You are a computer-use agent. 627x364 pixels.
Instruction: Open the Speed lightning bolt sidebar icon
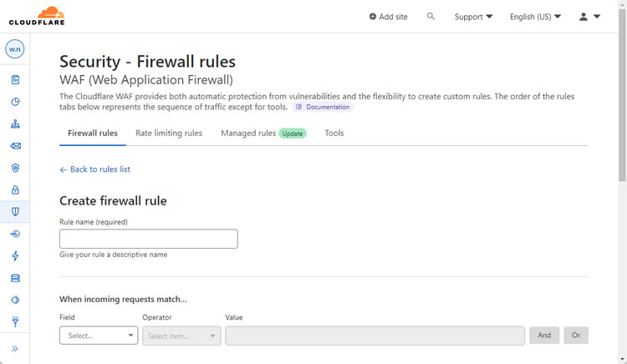[15, 255]
